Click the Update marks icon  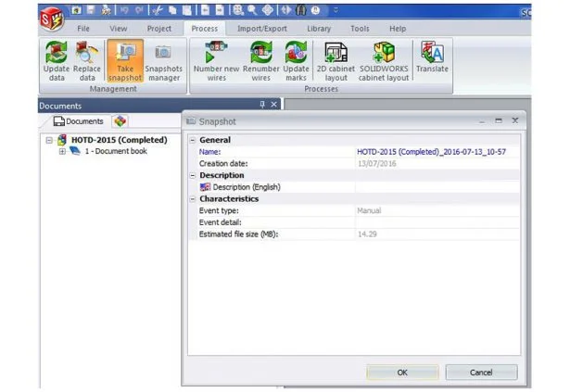[x=296, y=60]
